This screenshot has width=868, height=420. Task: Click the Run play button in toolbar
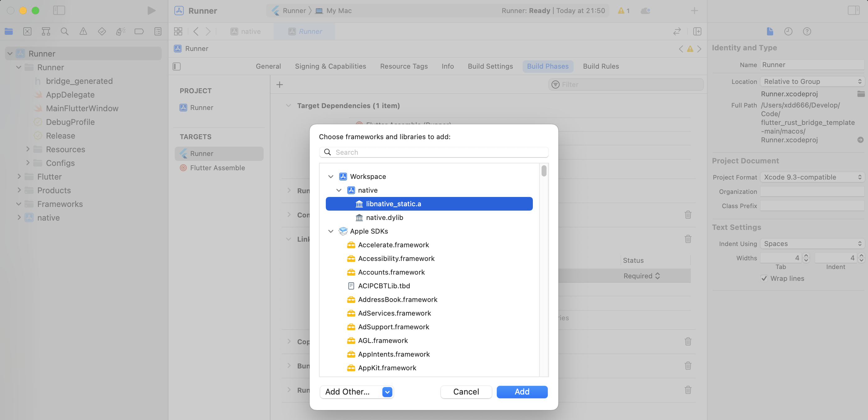pyautogui.click(x=151, y=11)
